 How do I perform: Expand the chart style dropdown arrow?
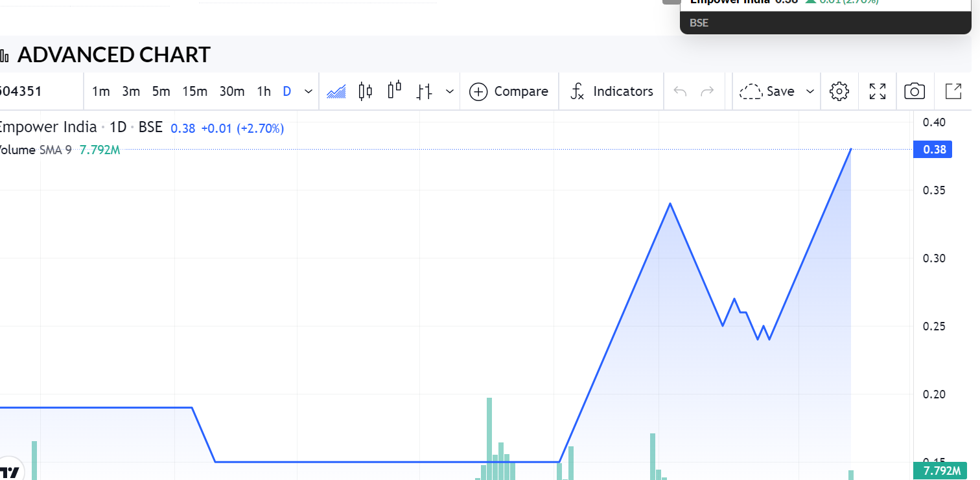(450, 91)
